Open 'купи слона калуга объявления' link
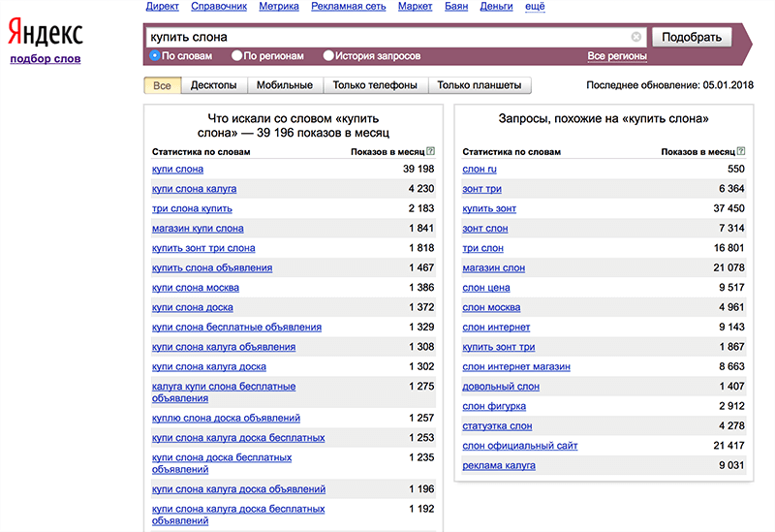The width and height of the screenshot is (775, 532). 224,347
